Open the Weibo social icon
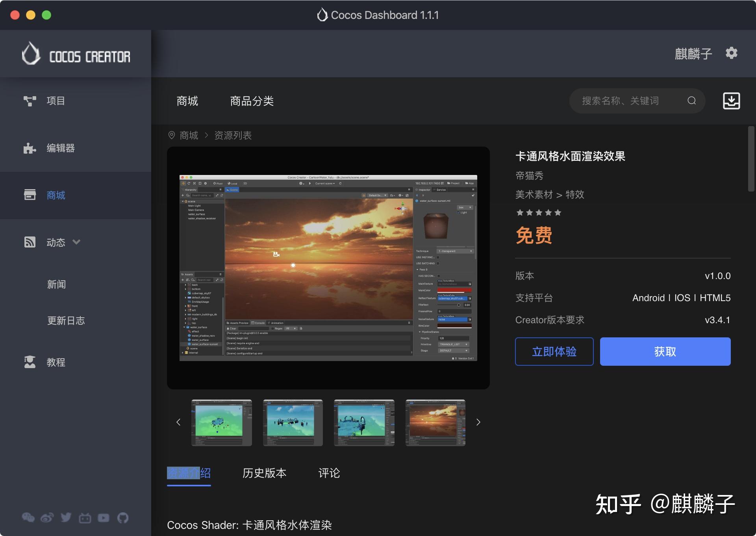The width and height of the screenshot is (756, 536). [47, 517]
